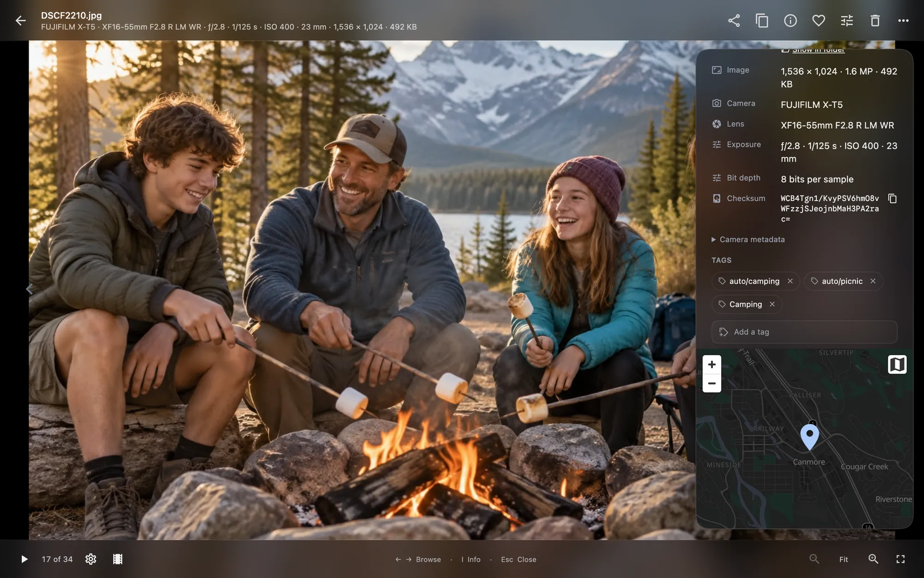The width and height of the screenshot is (924, 578).
Task: Toggle the filmstrip icon
Action: click(x=118, y=560)
